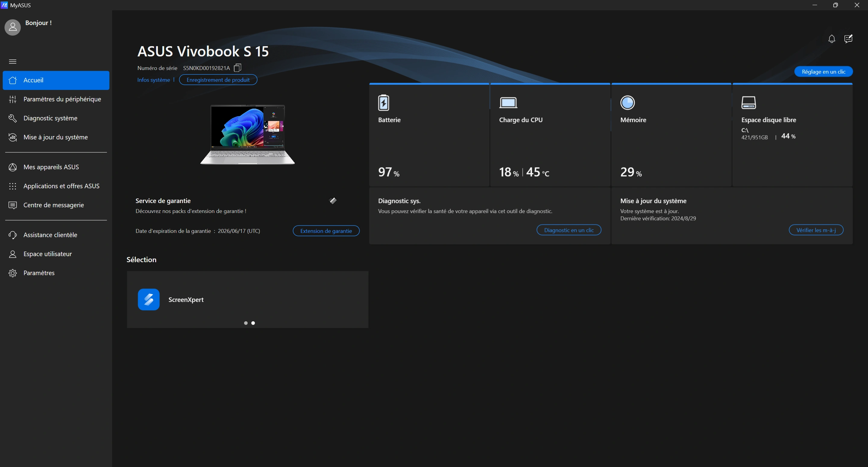Click Réglage en un clic button

823,71
